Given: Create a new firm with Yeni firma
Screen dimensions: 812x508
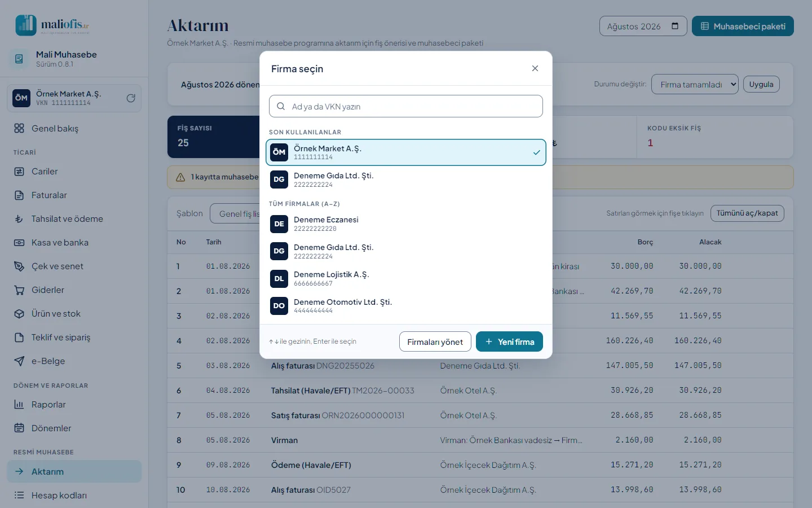Looking at the screenshot, I should tap(509, 341).
